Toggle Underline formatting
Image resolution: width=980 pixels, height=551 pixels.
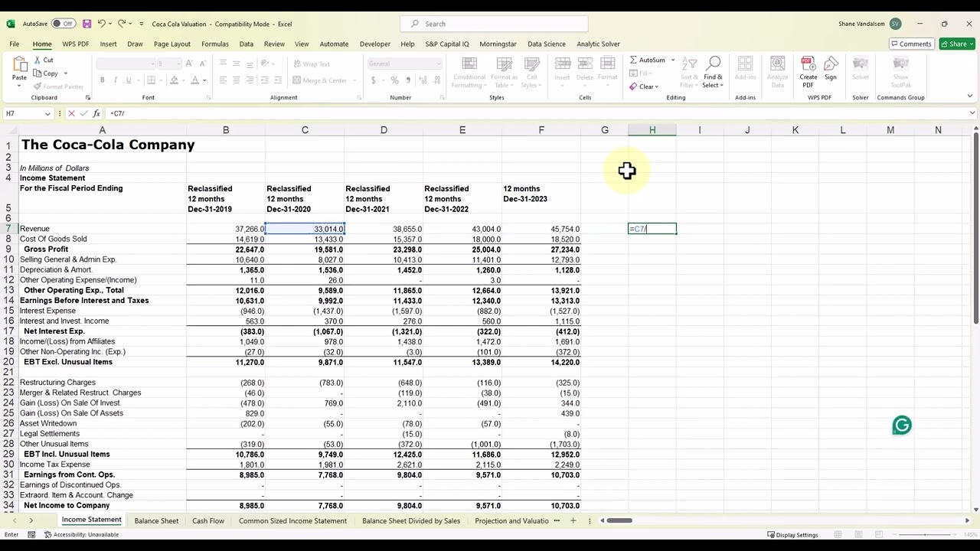(x=128, y=80)
